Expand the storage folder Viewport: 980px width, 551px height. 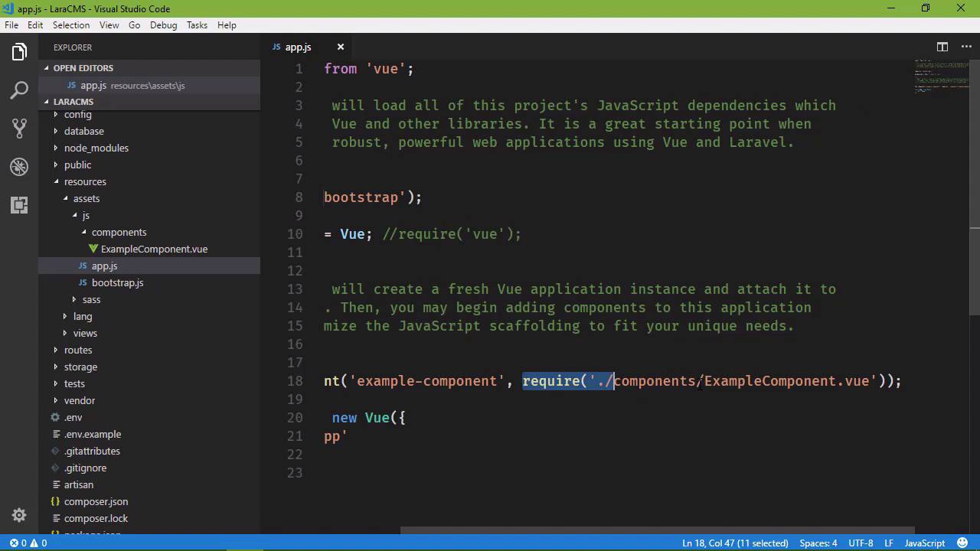pos(149,367)
